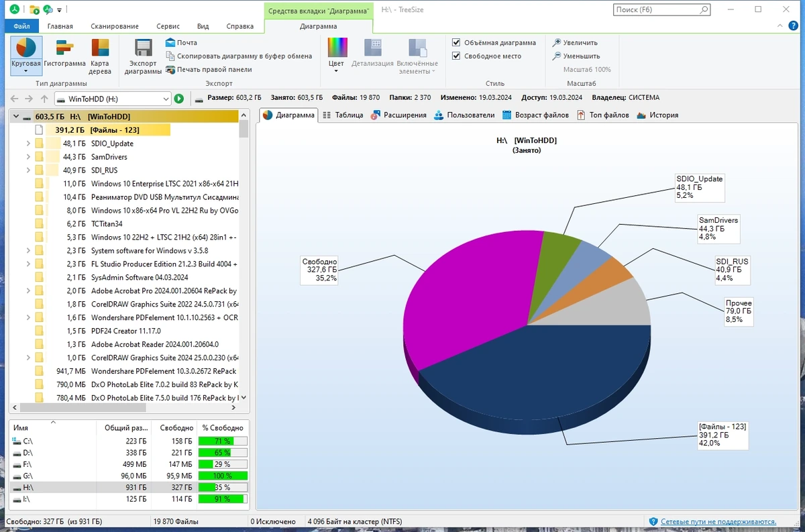
Task: Sort drives by the Свободно column header
Action: [x=173, y=427]
